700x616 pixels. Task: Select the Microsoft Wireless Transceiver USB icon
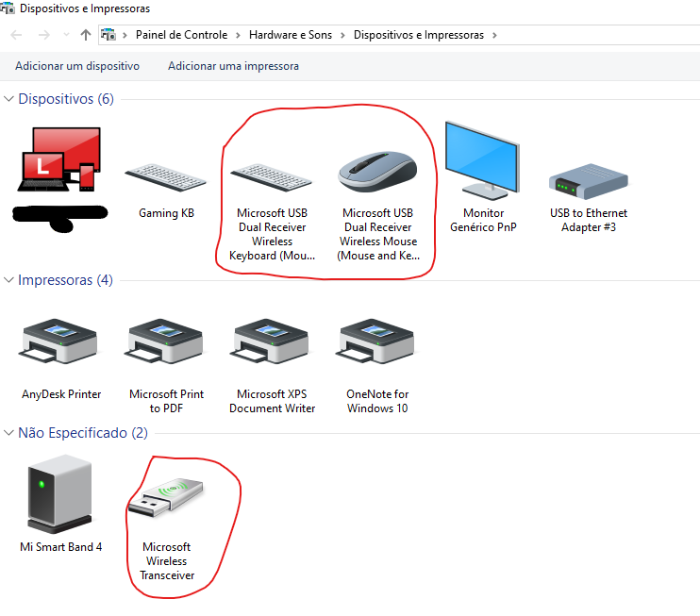[166, 498]
